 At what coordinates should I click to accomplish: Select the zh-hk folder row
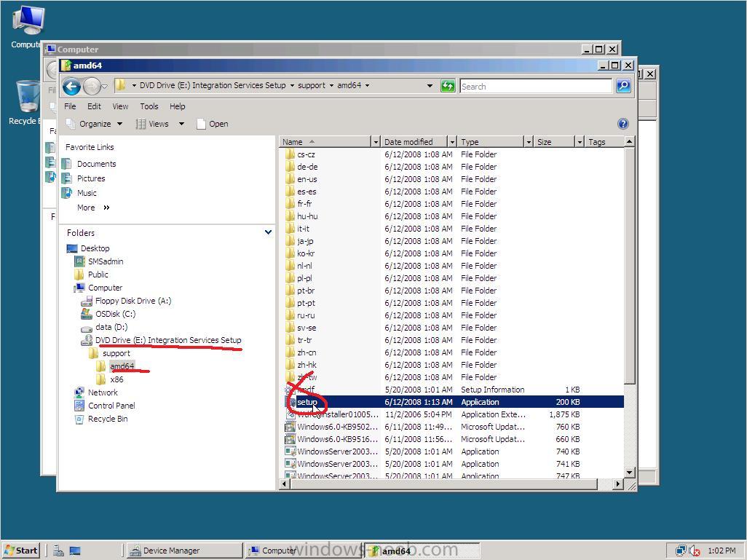(307, 365)
